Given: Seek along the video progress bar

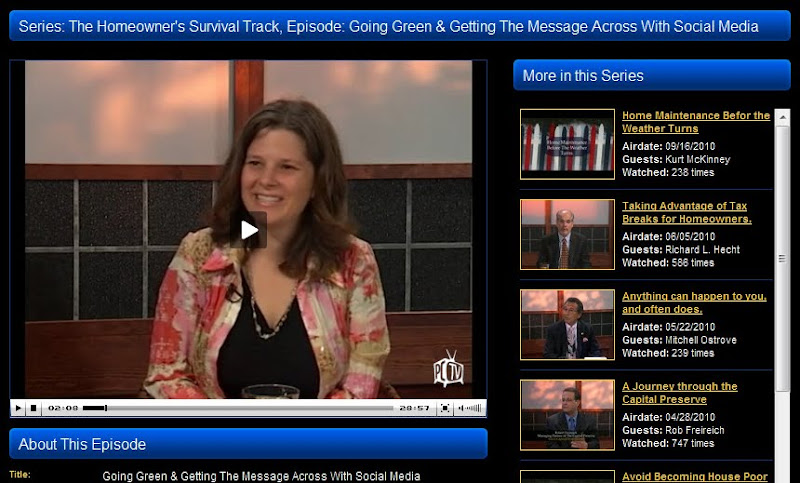Looking at the screenshot, I should click(238, 408).
